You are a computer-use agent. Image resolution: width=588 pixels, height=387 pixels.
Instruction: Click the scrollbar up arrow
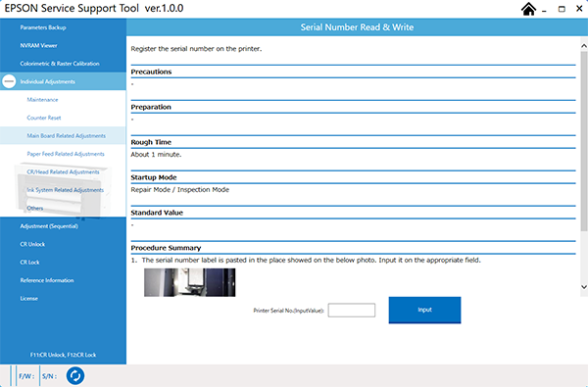click(584, 46)
